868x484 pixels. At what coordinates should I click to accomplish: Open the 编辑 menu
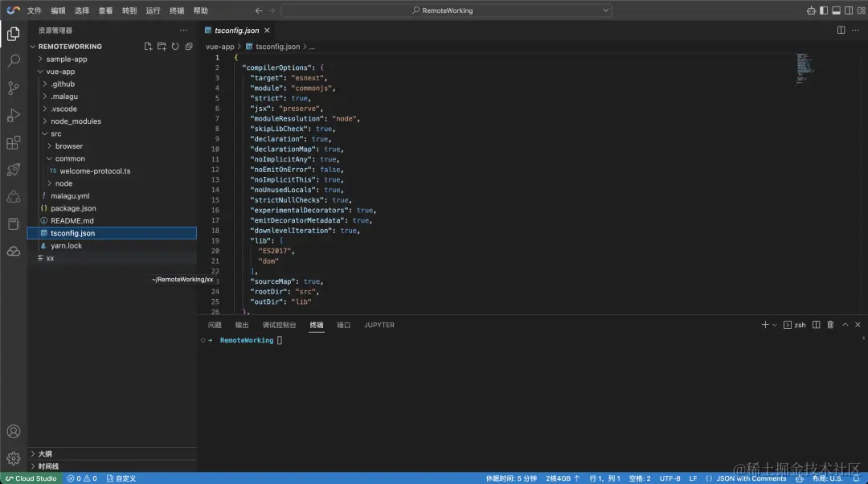pyautogui.click(x=58, y=10)
